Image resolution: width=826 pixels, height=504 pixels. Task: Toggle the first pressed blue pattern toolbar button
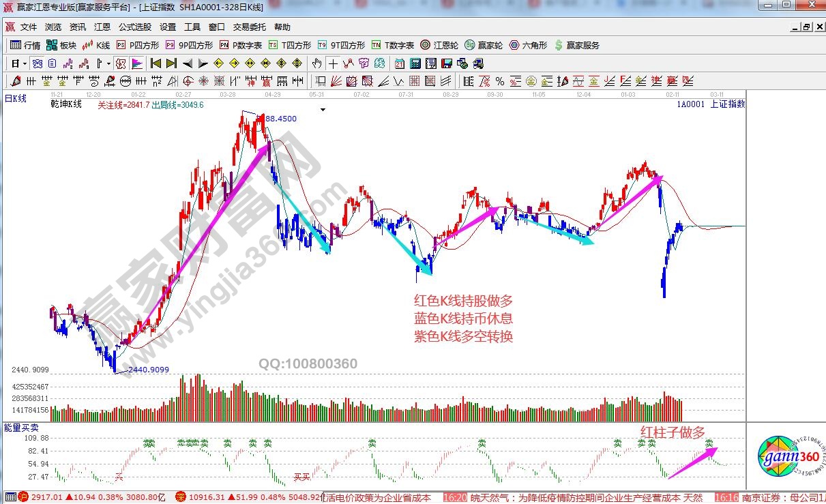pyautogui.click(x=38, y=63)
